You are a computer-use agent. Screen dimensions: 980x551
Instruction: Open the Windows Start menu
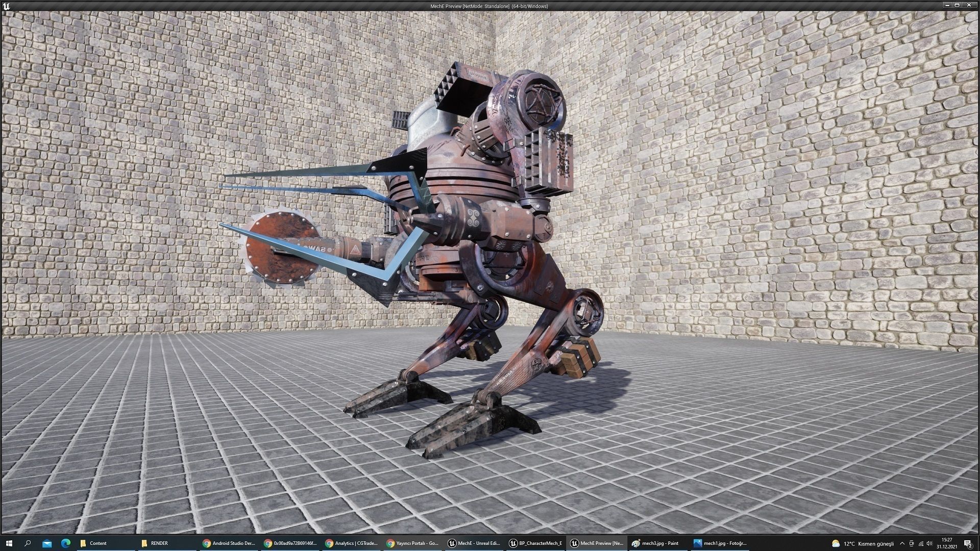(x=9, y=543)
